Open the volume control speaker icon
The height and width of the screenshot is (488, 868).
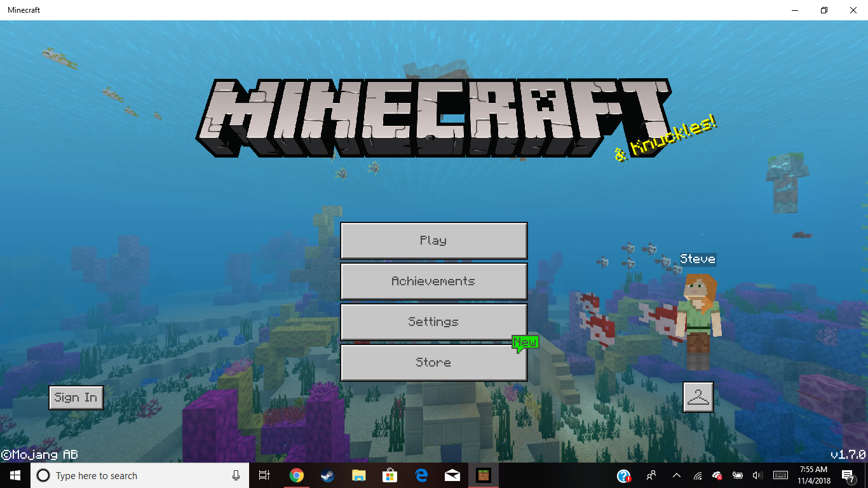point(757,475)
